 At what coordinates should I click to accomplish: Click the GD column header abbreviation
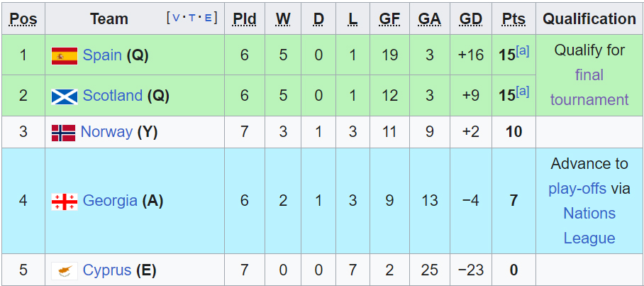(x=471, y=18)
